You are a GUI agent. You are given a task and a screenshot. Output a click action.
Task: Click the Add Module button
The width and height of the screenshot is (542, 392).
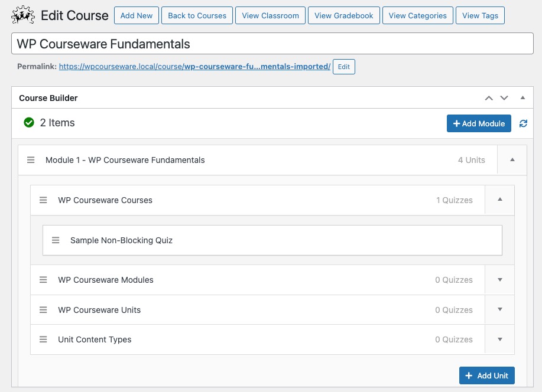479,123
